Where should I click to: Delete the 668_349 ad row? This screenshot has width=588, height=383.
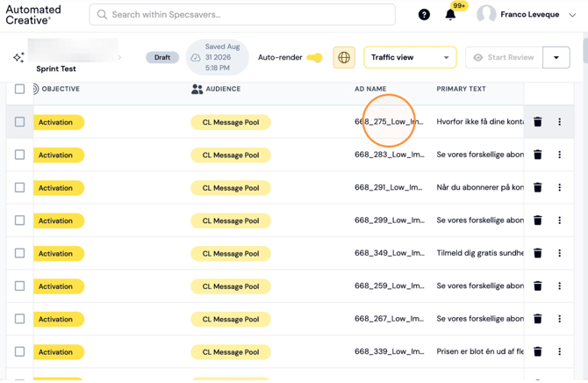pyautogui.click(x=537, y=253)
